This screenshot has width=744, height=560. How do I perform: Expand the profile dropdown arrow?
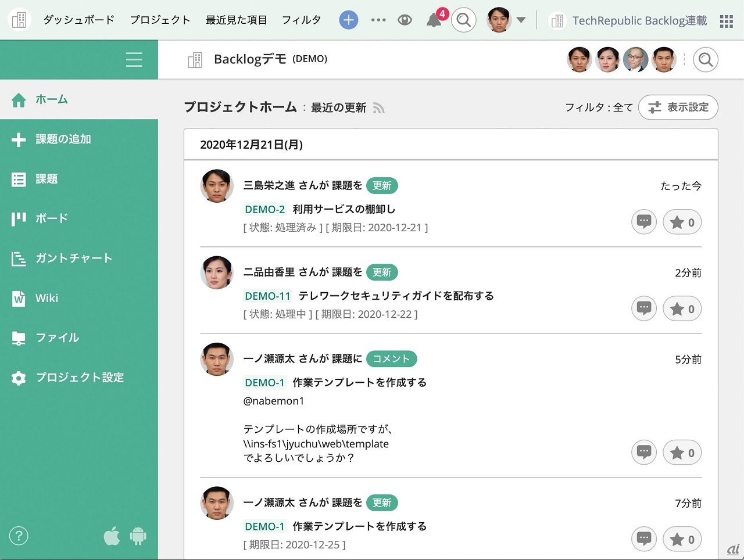coord(521,20)
